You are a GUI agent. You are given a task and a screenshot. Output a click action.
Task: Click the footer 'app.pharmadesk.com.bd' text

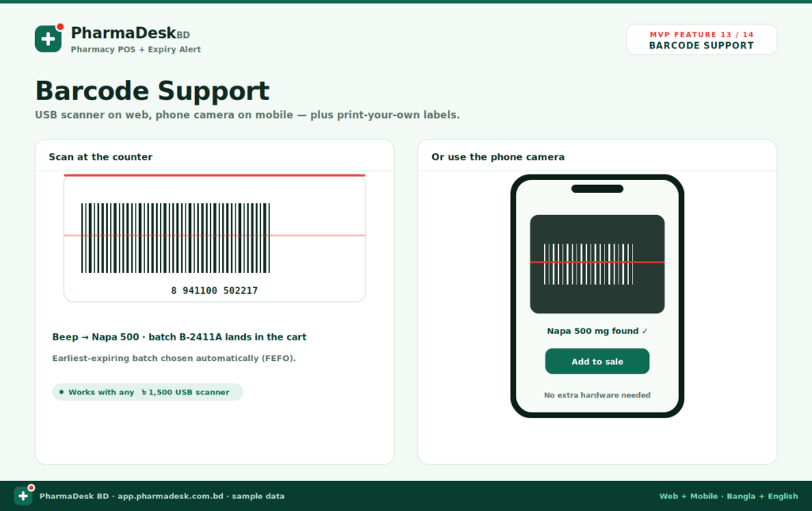tap(170, 496)
